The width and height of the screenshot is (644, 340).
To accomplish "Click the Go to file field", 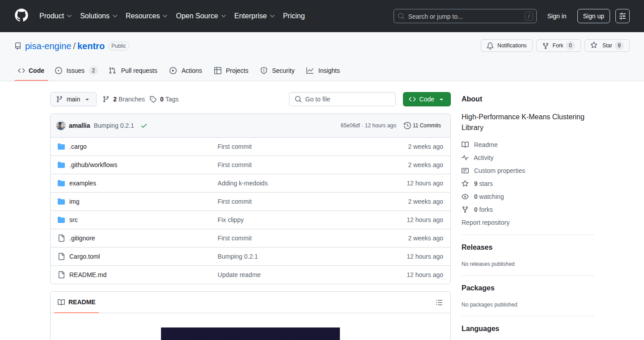I will click(342, 99).
